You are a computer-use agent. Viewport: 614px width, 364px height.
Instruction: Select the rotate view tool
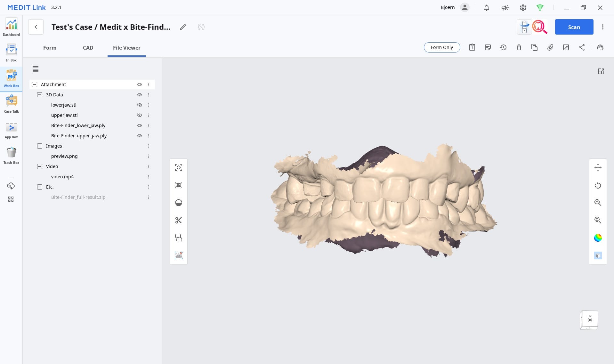coord(598,185)
